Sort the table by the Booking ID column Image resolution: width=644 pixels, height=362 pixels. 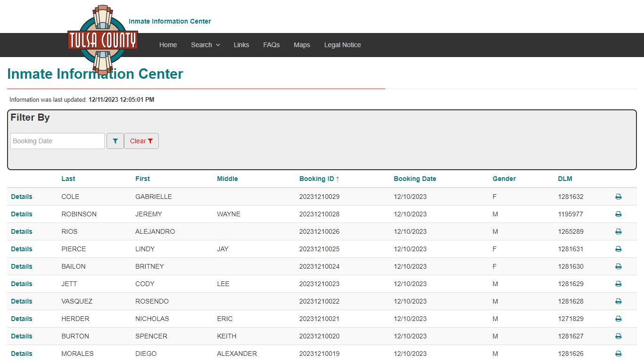(319, 179)
